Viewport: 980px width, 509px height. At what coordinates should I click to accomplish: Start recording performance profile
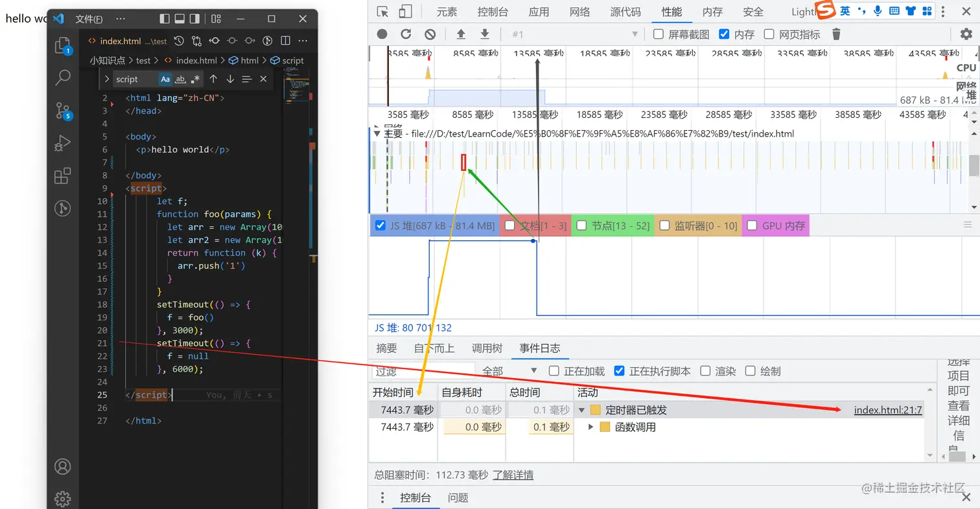pos(382,34)
